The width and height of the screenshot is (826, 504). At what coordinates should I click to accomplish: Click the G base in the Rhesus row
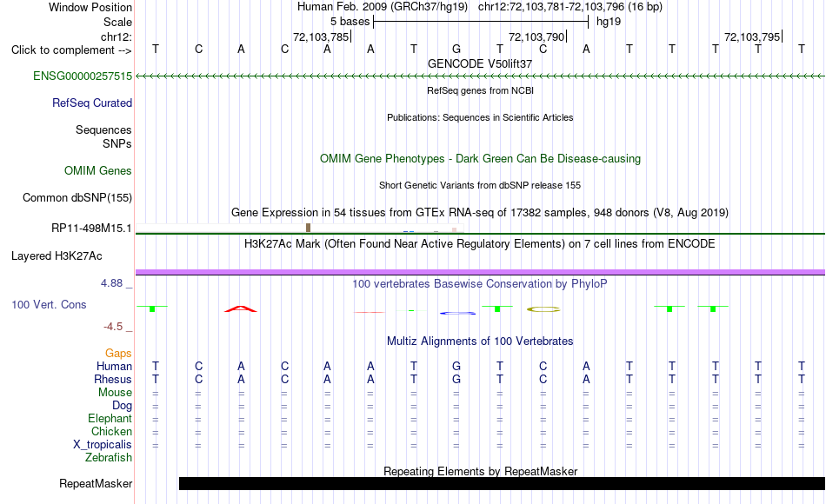[x=456, y=379]
